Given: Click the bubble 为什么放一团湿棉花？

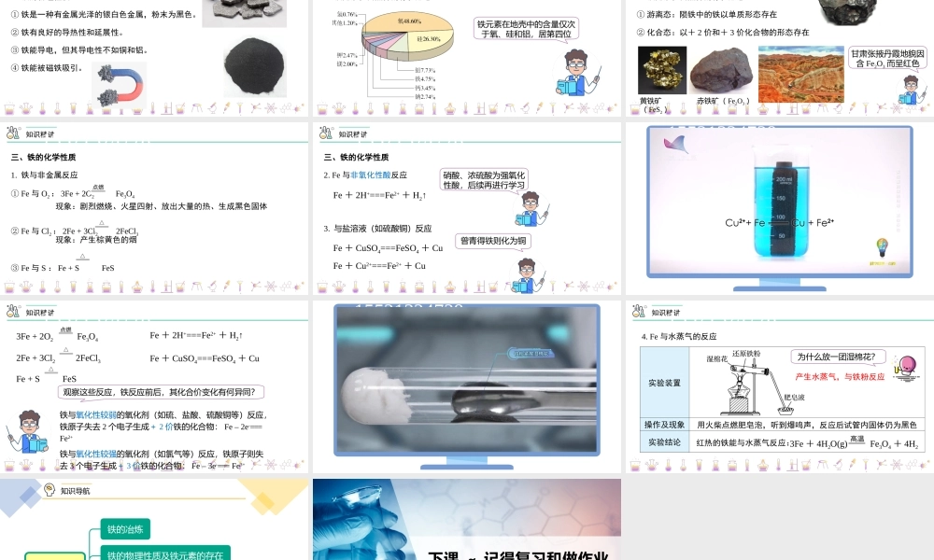Looking at the screenshot, I should coord(837,357).
